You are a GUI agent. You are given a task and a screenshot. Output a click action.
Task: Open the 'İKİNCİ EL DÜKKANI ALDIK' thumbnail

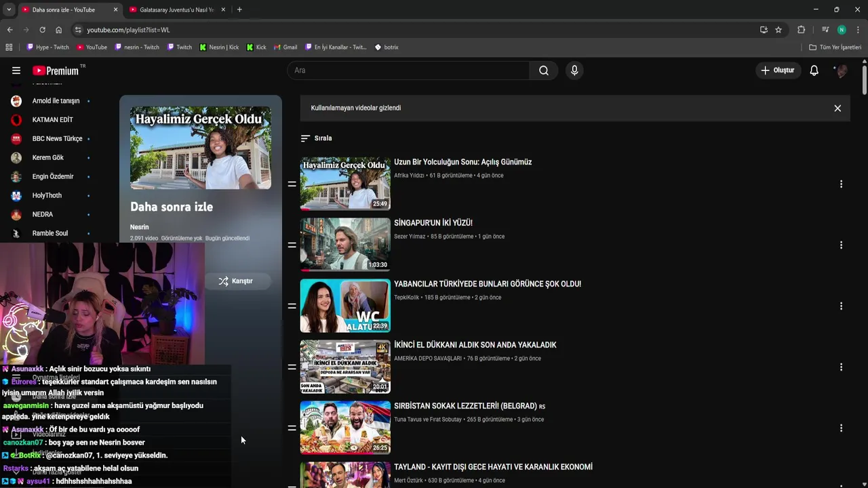(345, 367)
